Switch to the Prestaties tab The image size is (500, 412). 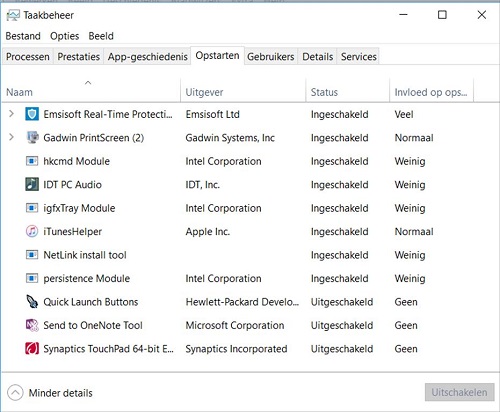click(x=79, y=57)
